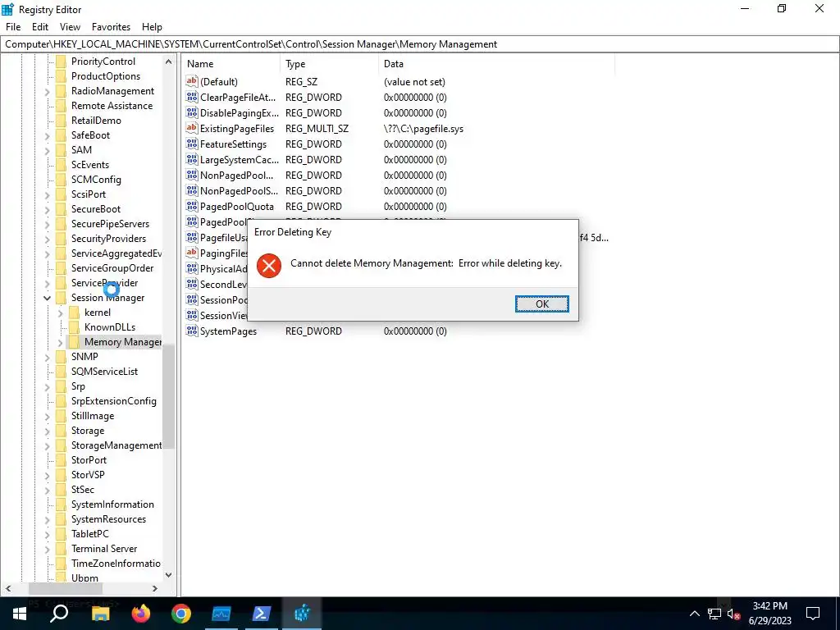Select the SecurityProviders tree key
Viewport: 840px width, 630px height.
tap(109, 239)
